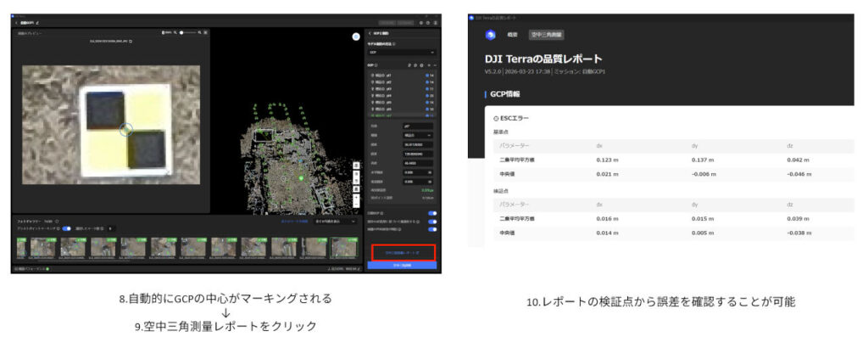Open the model coordinate system dropdown showing GCP
Image resolution: width=868 pixels, height=337 pixels.
[x=403, y=52]
